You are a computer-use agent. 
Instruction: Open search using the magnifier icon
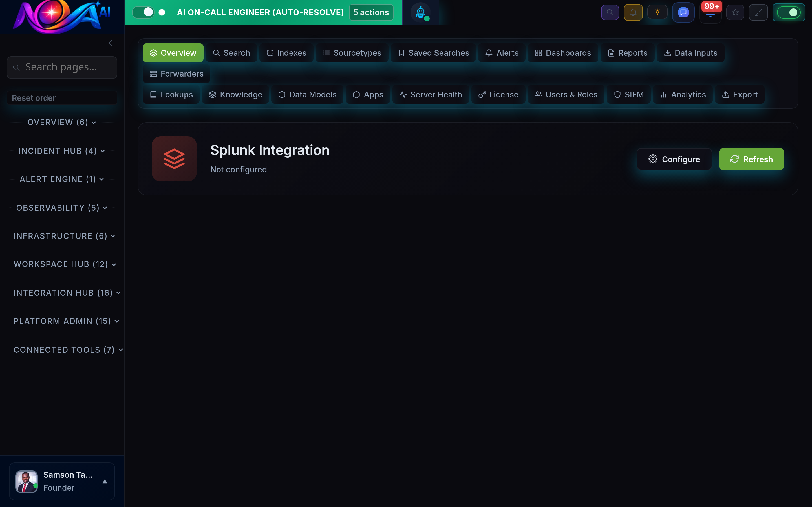tap(610, 12)
